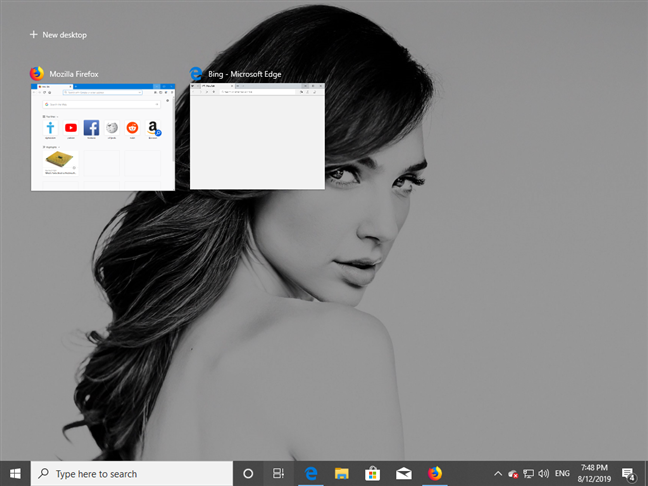Focus the "Type here to search" box

click(132, 474)
